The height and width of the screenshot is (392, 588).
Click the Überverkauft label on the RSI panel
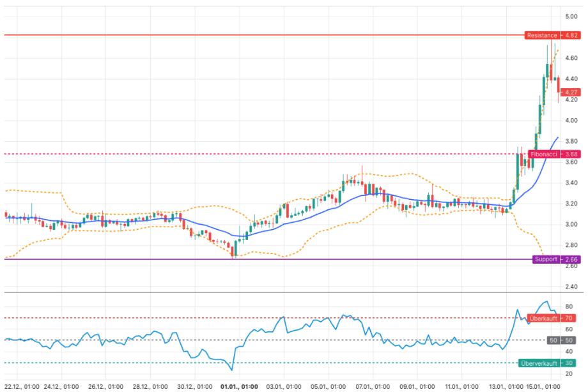[x=538, y=363]
